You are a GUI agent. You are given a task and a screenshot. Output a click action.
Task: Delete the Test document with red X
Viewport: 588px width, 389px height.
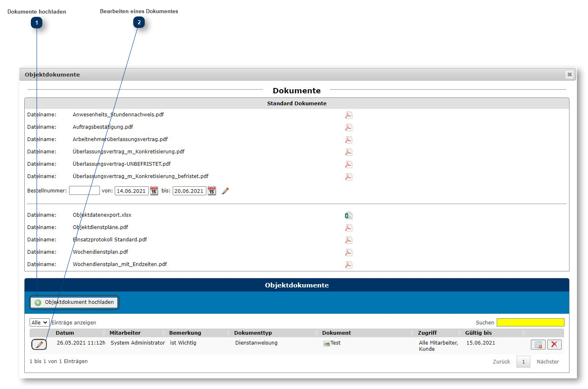(554, 345)
